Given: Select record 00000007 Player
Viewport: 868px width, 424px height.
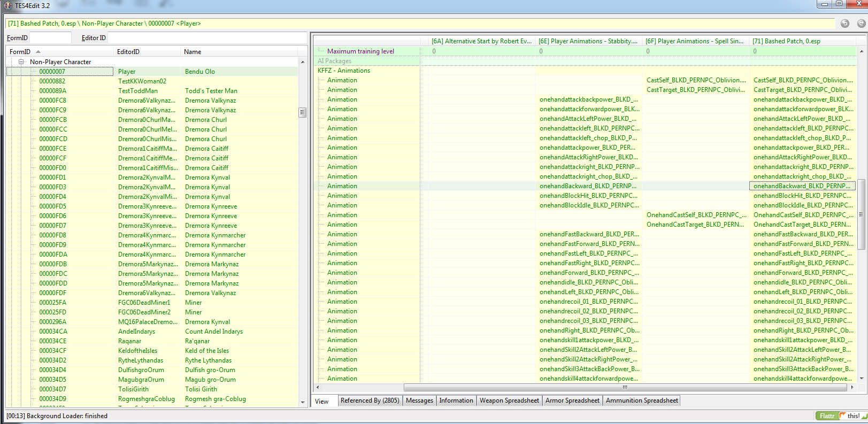Looking at the screenshot, I should click(x=152, y=72).
